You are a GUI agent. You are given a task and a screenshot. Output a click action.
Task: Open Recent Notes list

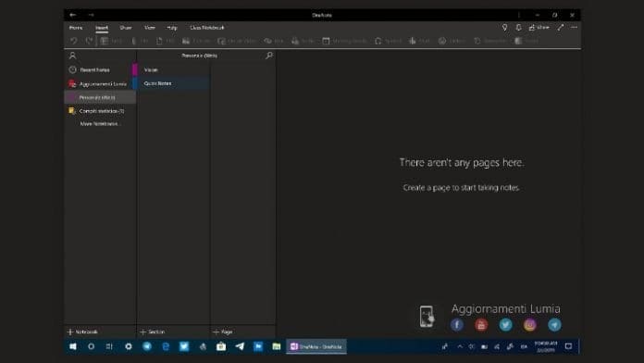[x=100, y=69]
